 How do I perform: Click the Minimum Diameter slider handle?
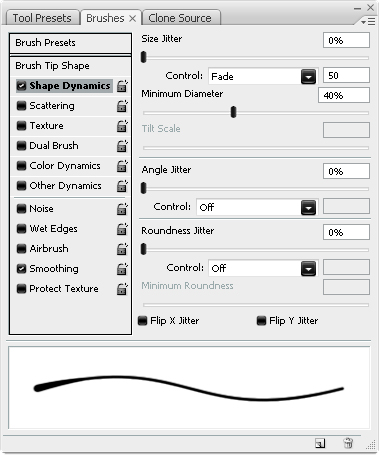click(233, 112)
